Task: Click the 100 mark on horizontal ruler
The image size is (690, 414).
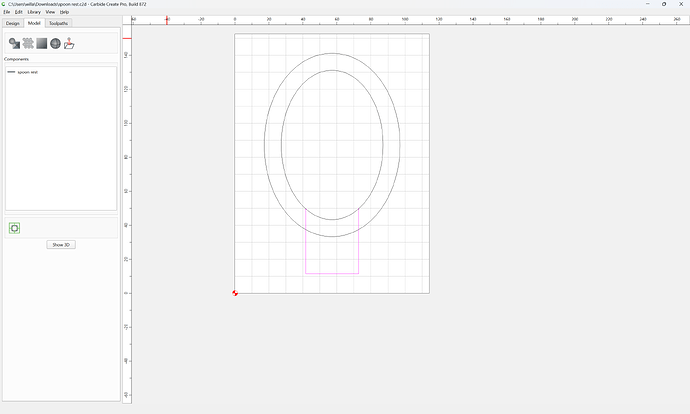Action: tap(405, 19)
